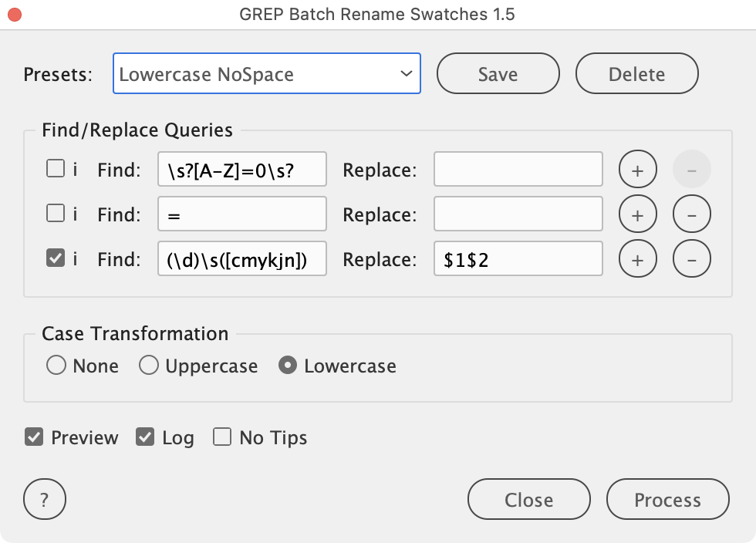Open the Presets dropdown
The width and height of the screenshot is (756, 543).
coord(267,74)
